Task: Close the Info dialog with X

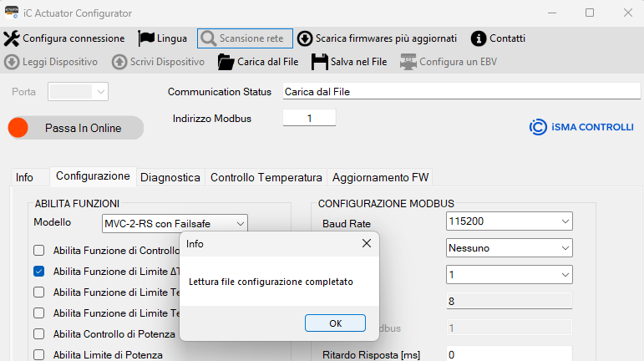Action: point(366,244)
